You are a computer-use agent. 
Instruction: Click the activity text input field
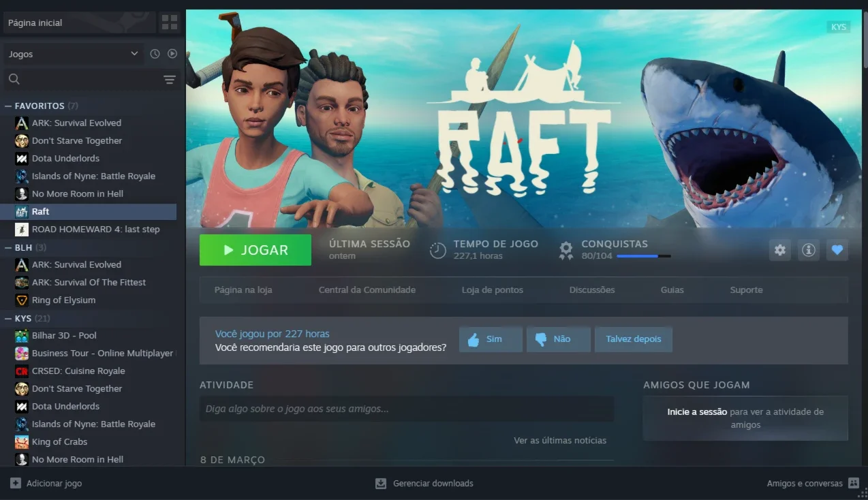407,409
